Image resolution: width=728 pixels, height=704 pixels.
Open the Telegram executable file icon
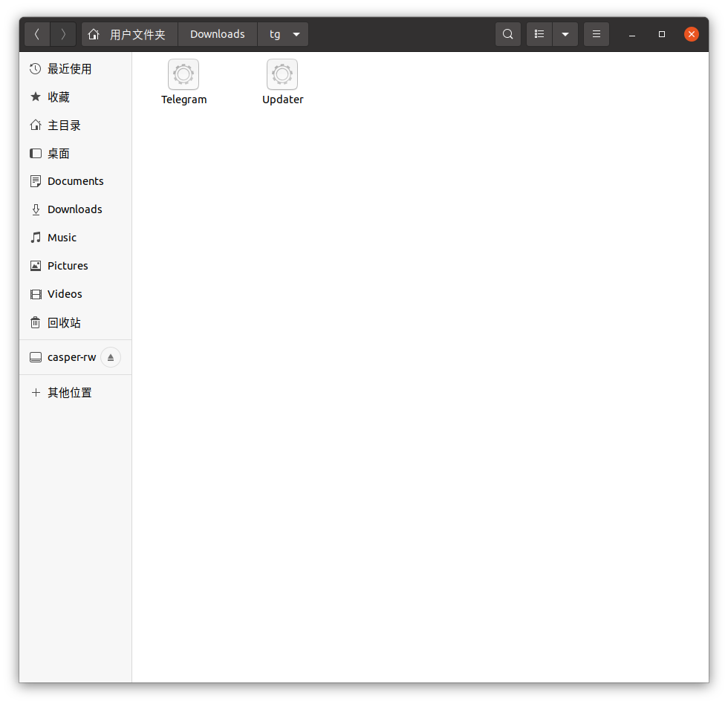[x=183, y=74]
